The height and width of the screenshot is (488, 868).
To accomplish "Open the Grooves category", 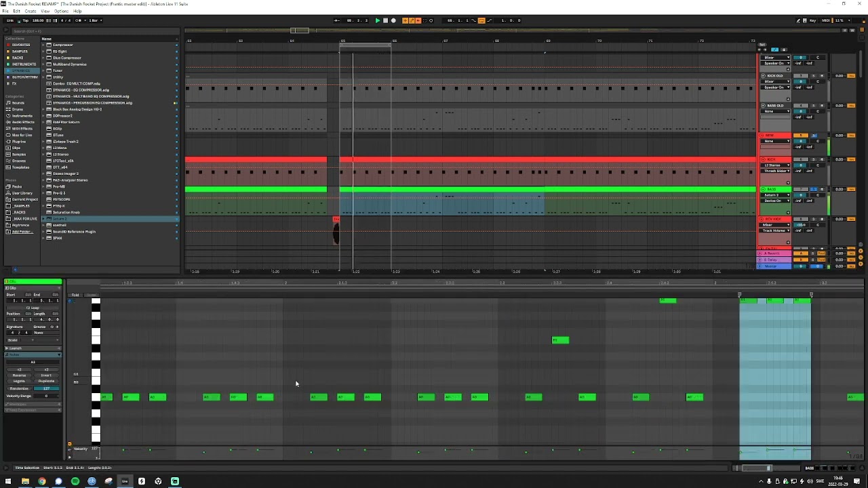I will click(18, 161).
